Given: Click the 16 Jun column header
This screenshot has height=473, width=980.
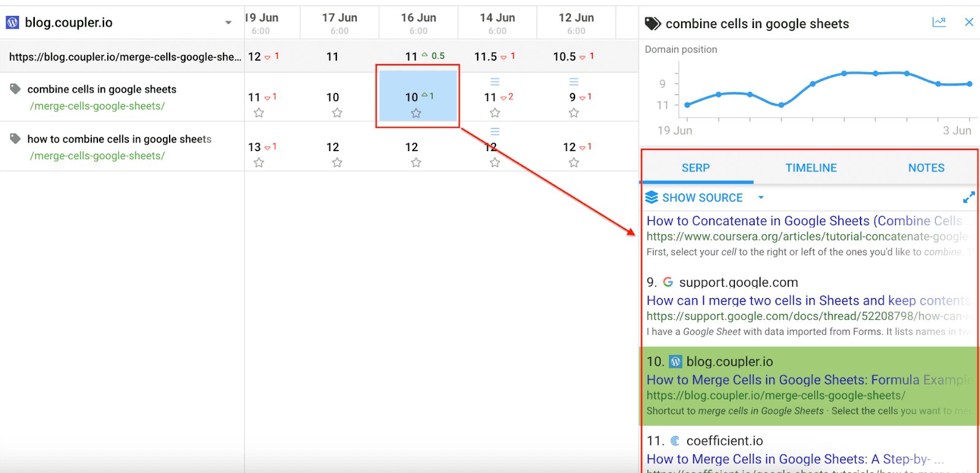Looking at the screenshot, I should [x=419, y=23].
